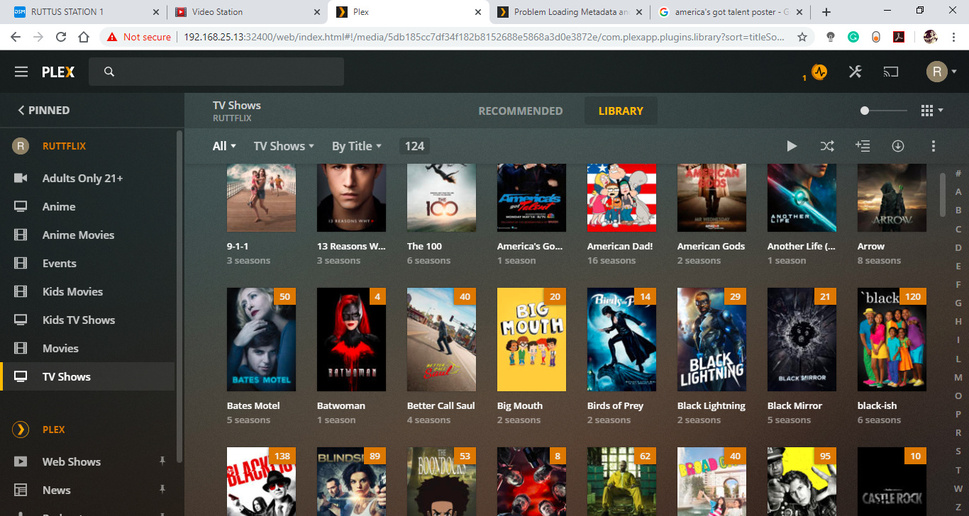
Task: Go back to PINNED sidebar
Action: pos(43,110)
